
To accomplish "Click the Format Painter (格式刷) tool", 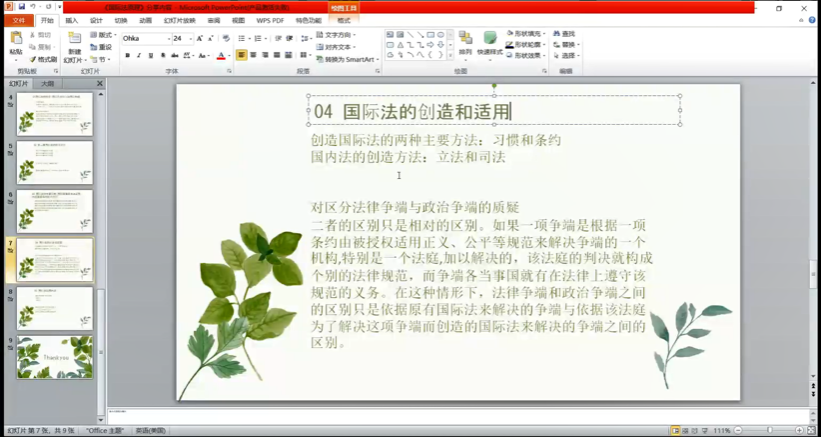I will 44,59.
